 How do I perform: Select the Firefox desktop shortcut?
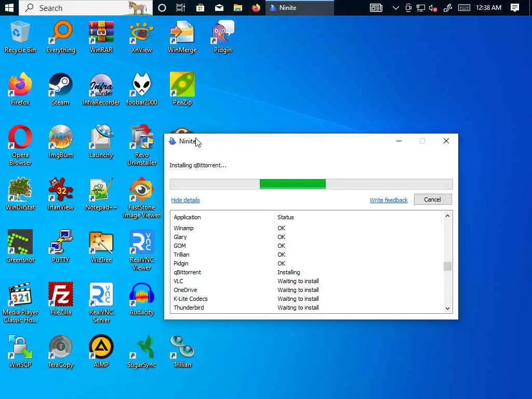20,89
